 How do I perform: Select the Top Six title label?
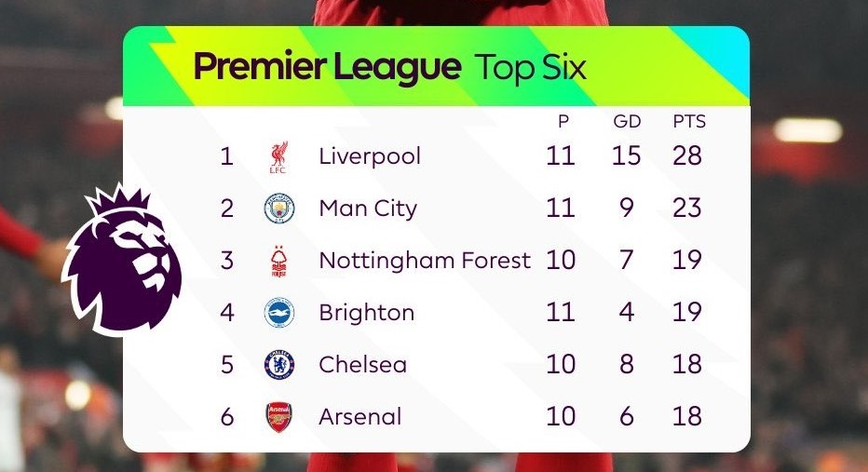coord(530,68)
